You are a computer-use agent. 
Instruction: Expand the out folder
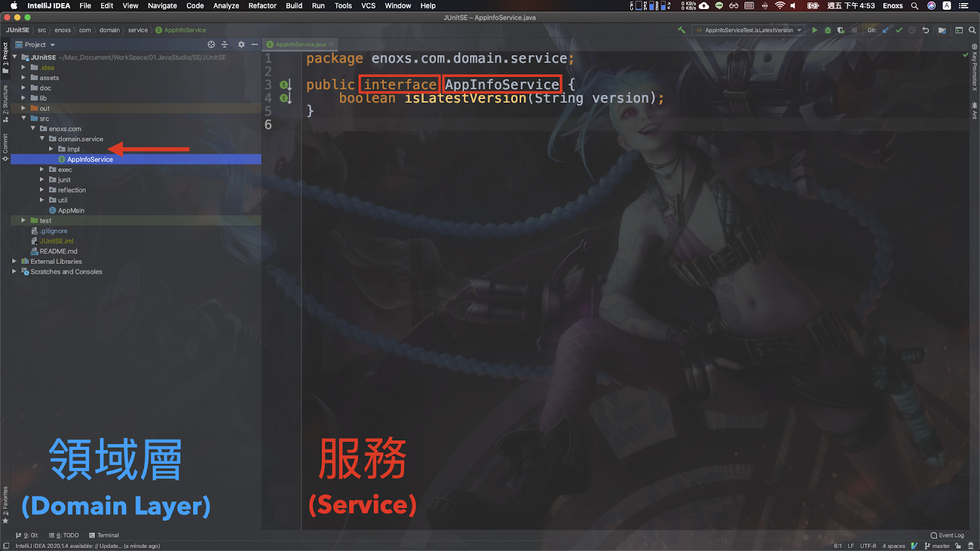[x=24, y=108]
